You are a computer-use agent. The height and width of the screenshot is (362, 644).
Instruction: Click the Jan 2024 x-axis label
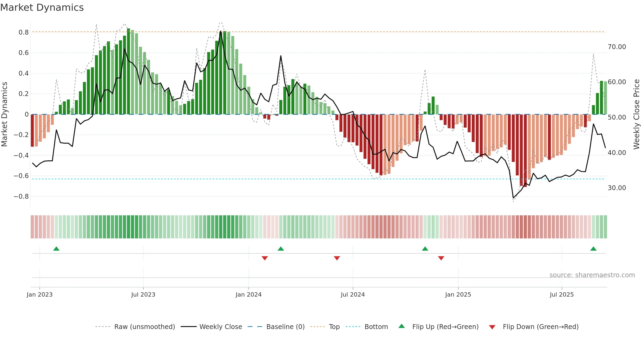pyautogui.click(x=249, y=294)
